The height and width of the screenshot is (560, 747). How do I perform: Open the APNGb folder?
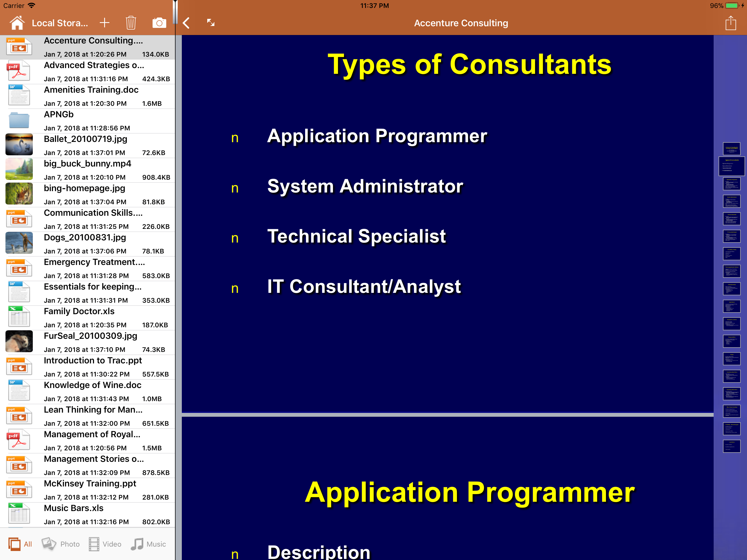point(88,121)
